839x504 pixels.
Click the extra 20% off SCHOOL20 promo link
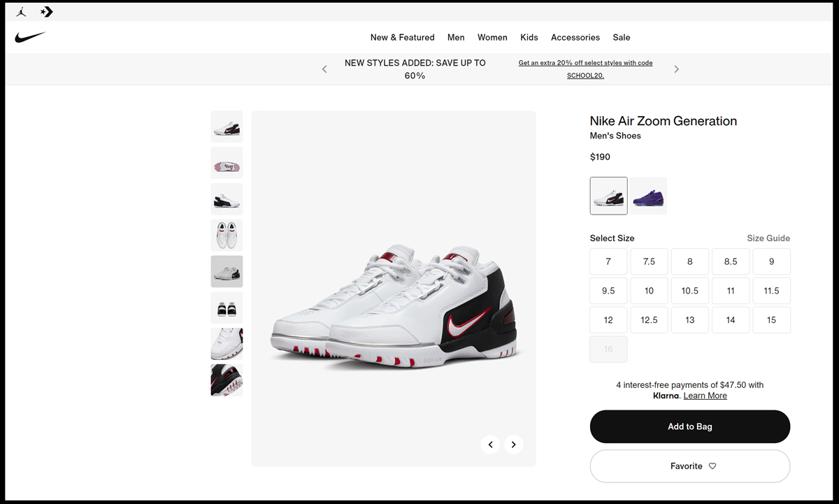coord(585,69)
